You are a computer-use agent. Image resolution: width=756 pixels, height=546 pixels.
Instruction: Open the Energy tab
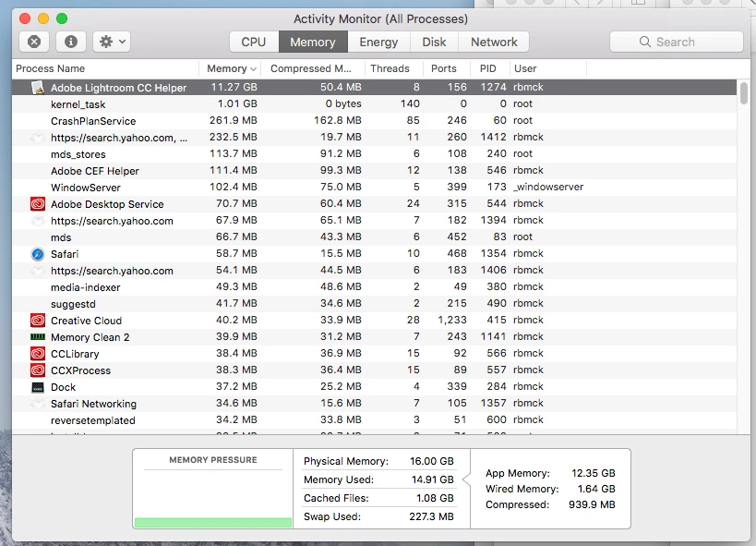pyautogui.click(x=378, y=42)
